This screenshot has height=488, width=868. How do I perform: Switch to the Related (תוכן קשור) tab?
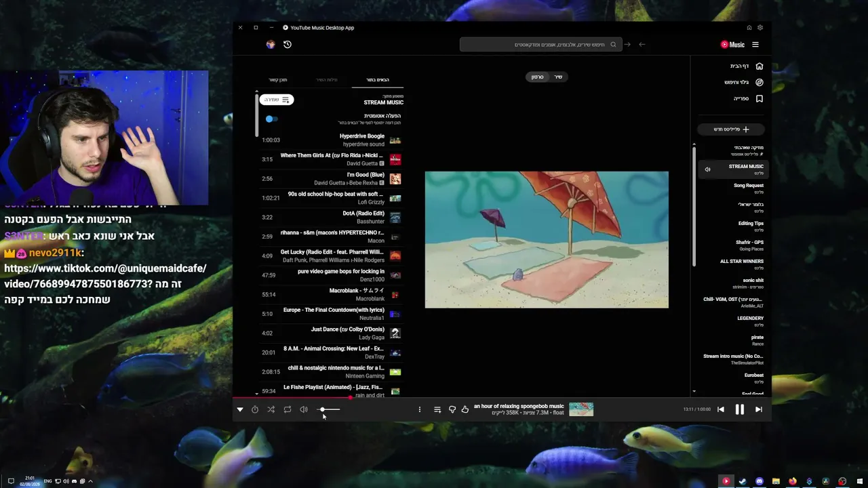coord(278,80)
